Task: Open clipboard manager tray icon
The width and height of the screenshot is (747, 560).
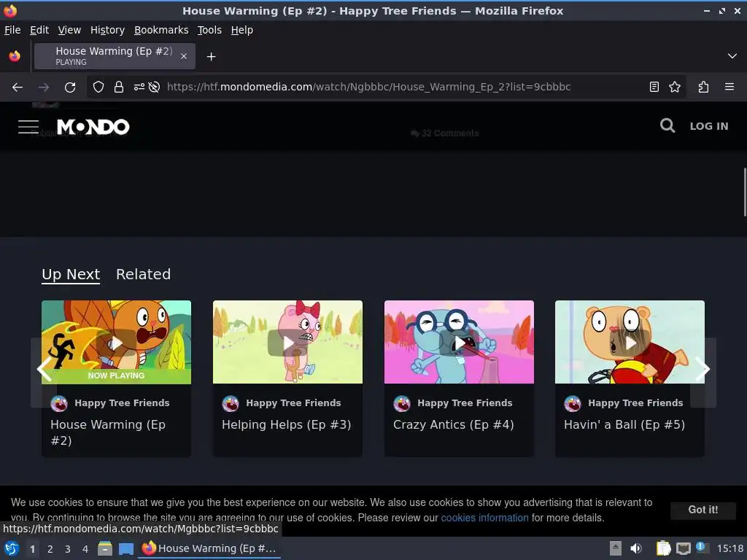Action: click(x=663, y=548)
